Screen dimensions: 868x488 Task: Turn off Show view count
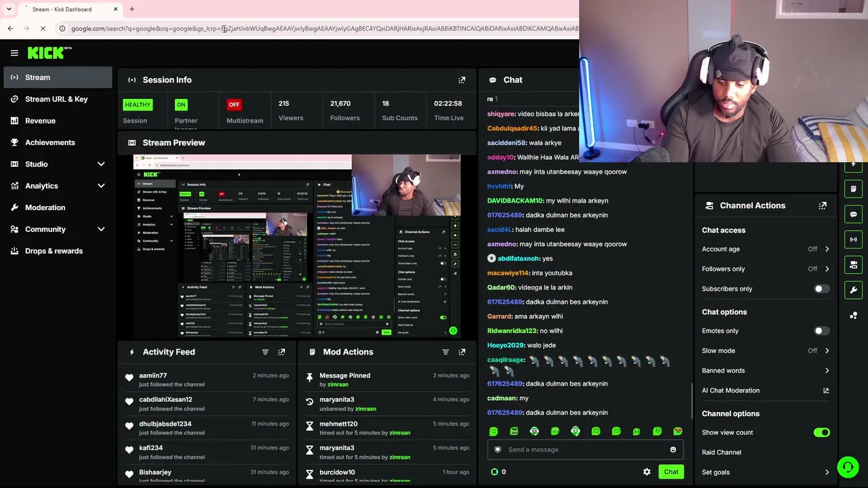point(821,432)
